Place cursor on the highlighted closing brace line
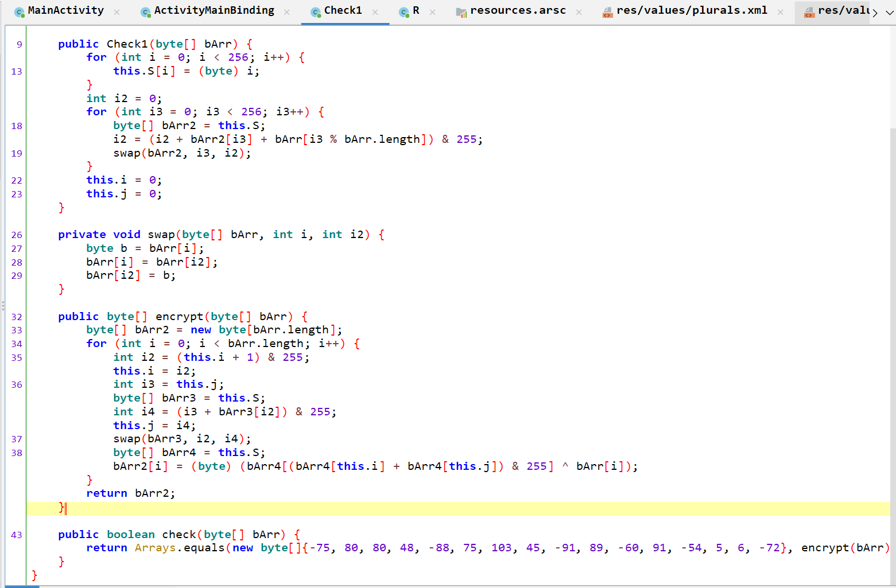The image size is (896, 588). point(458,509)
